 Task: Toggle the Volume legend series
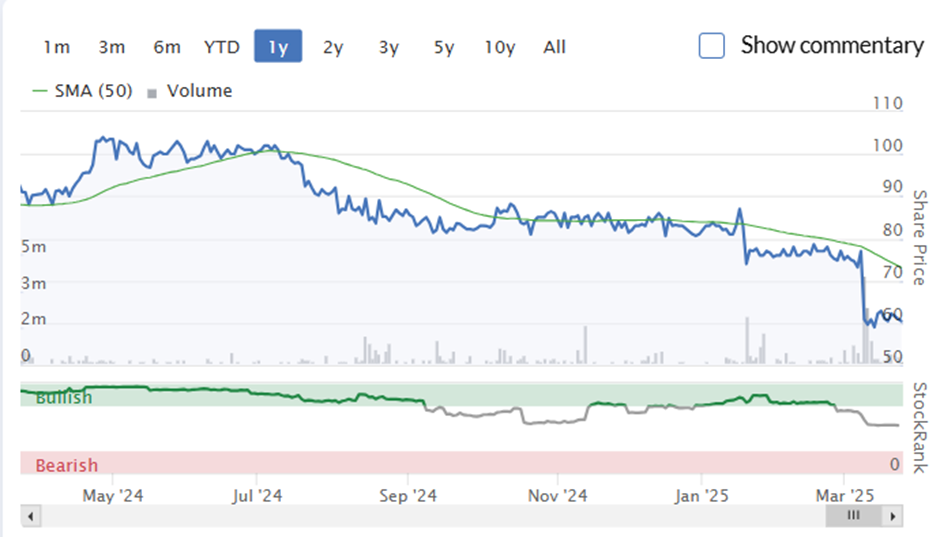point(190,91)
